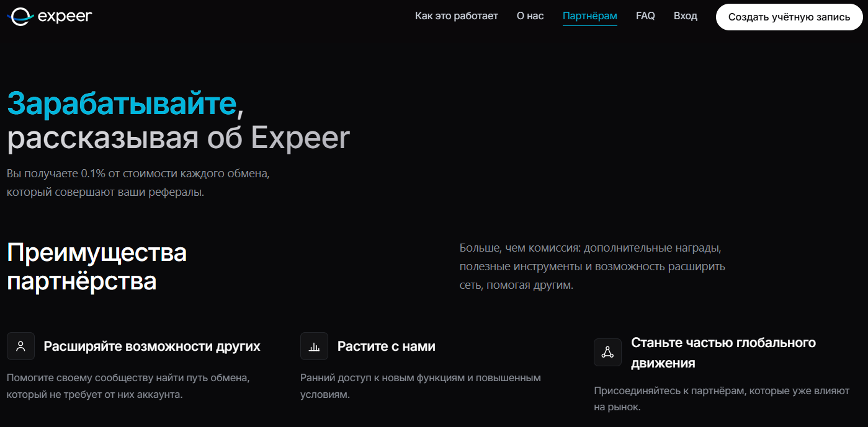Click text Больше, чем комиссия: дополнительные награды
Viewport: 868px width, 427px height.
(590, 248)
